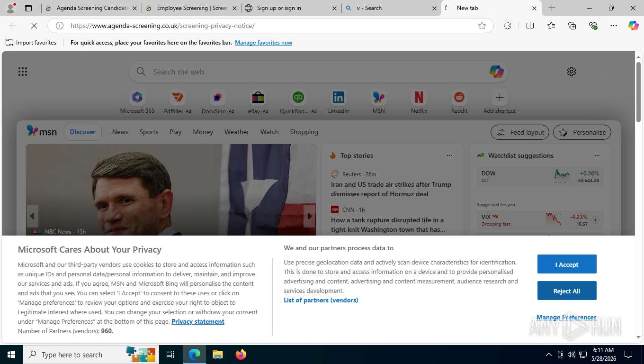Viewport: 644px width, 364px height.
Task: Open the MSN shortcut tile
Action: point(379,102)
